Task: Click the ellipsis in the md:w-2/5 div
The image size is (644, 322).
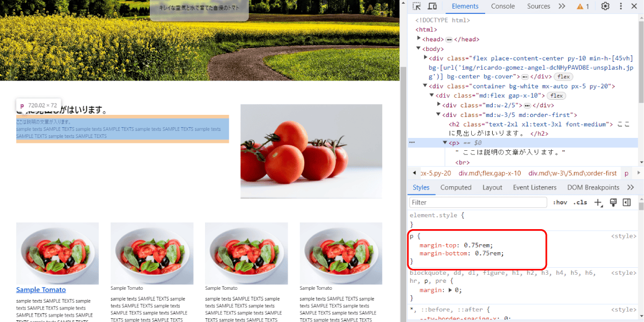Action: coord(527,106)
